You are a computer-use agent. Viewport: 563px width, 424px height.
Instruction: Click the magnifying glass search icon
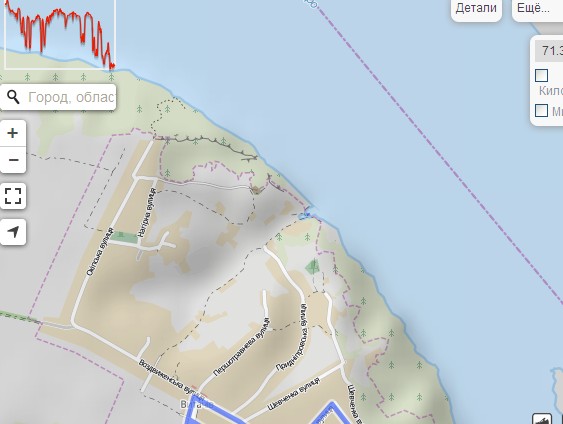click(x=13, y=97)
